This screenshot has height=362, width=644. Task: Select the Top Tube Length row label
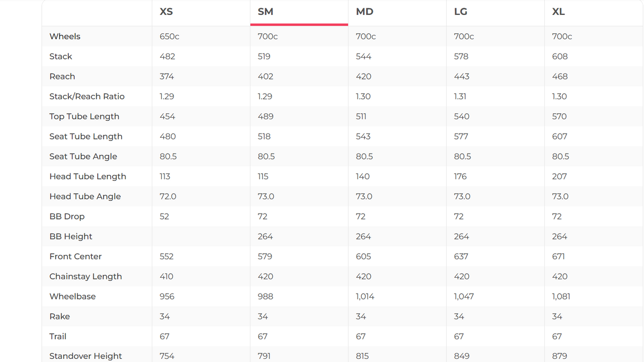(x=84, y=117)
